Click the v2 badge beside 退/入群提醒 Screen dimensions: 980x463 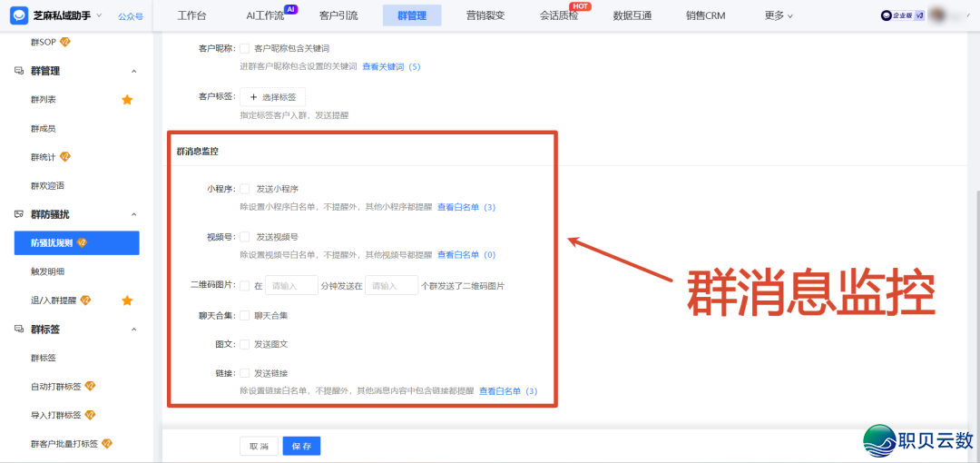click(85, 300)
